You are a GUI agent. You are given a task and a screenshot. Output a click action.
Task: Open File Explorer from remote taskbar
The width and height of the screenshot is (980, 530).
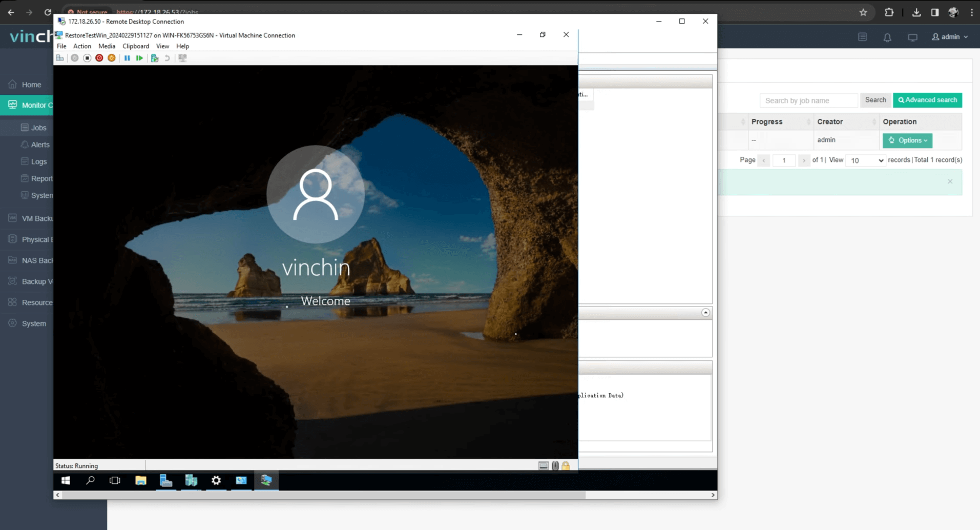point(140,480)
